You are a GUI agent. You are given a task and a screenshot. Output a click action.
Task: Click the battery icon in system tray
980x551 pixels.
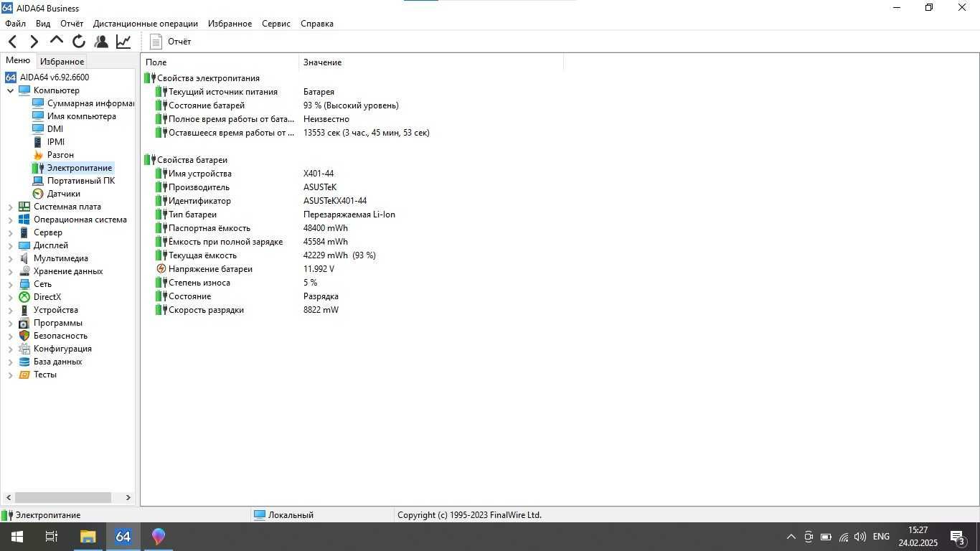[x=826, y=537]
